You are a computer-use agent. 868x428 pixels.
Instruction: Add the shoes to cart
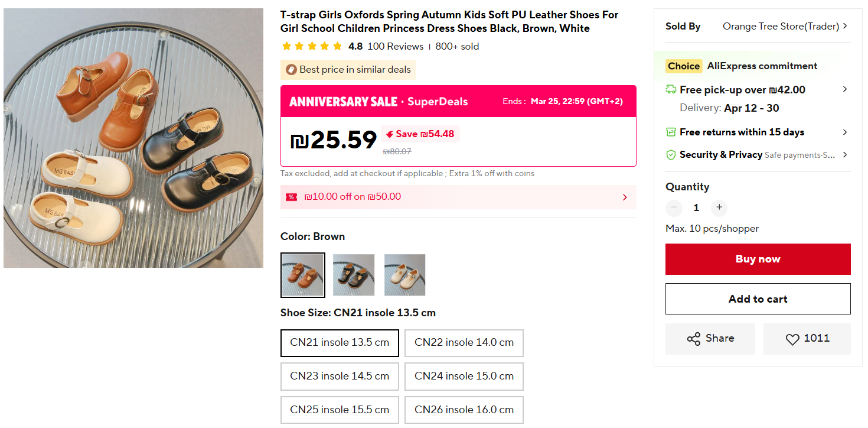tap(758, 299)
